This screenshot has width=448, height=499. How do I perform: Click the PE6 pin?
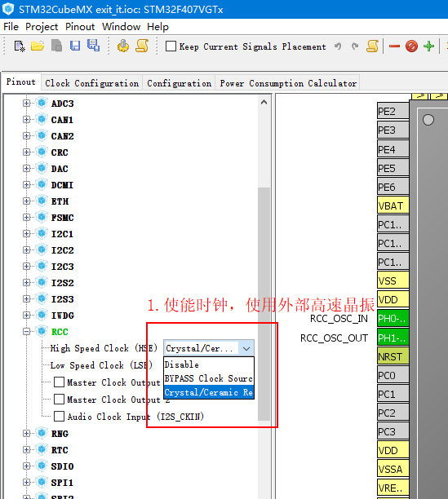[x=393, y=187]
